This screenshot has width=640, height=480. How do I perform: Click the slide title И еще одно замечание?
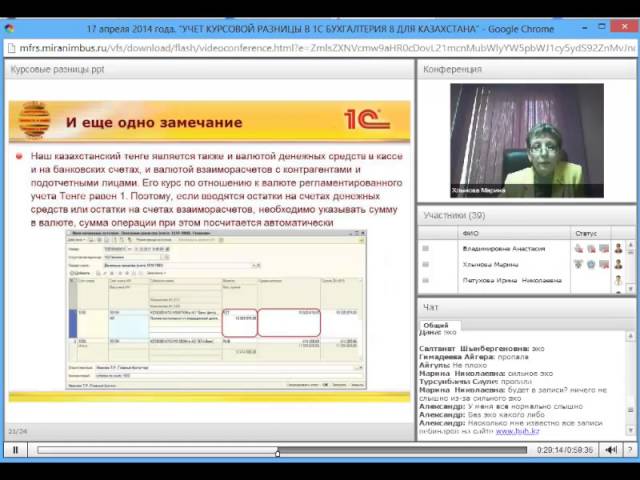(x=154, y=122)
